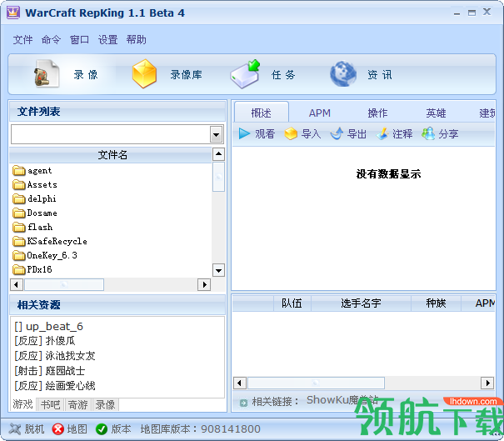This screenshot has width=504, height=441.
Task: Open the 文件 menu
Action: pos(22,40)
